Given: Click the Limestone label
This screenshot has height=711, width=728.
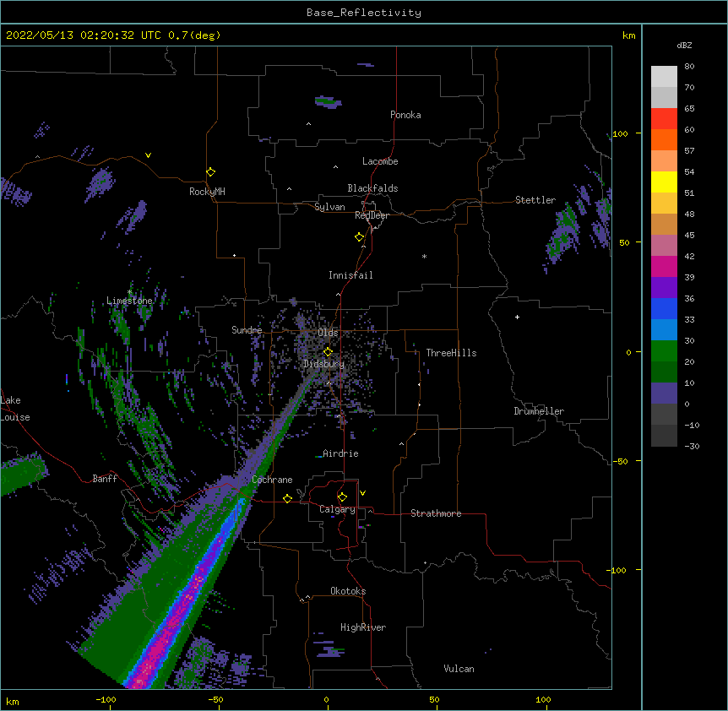Looking at the screenshot, I should [129, 301].
